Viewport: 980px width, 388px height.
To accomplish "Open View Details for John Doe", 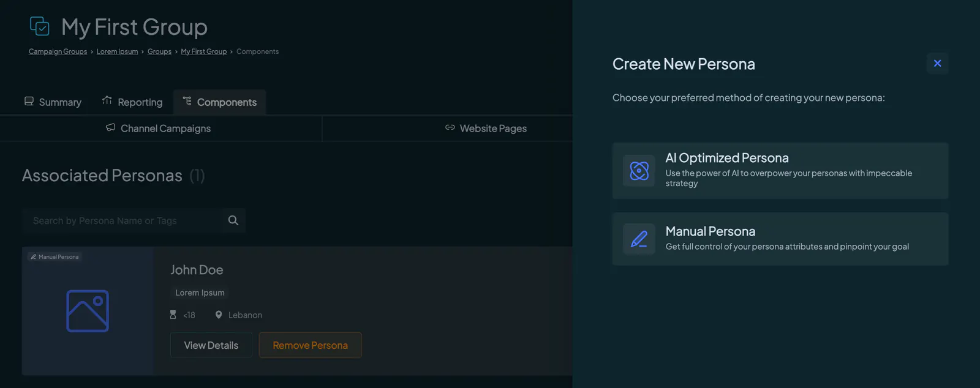I will coord(211,345).
